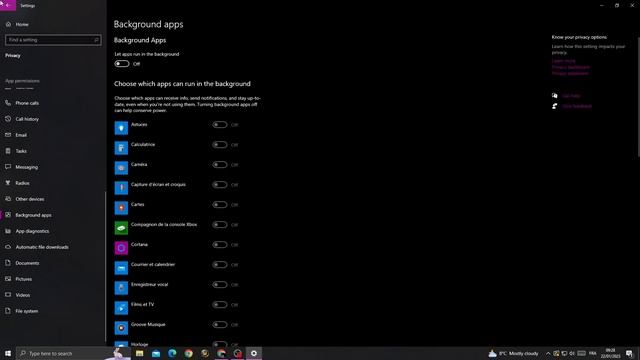
Task: Click the Calculatrice app icon
Action: [x=121, y=148]
